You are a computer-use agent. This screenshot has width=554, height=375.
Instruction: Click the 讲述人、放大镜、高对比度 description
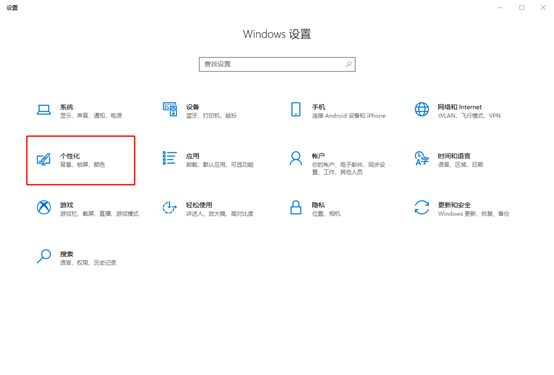tap(220, 214)
